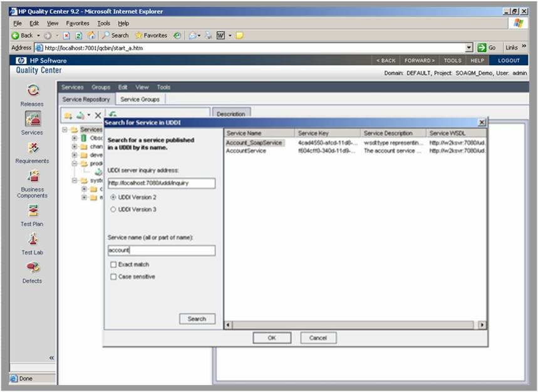The height and width of the screenshot is (392, 538).
Task: Open Business Components module icon
Action: [33, 176]
